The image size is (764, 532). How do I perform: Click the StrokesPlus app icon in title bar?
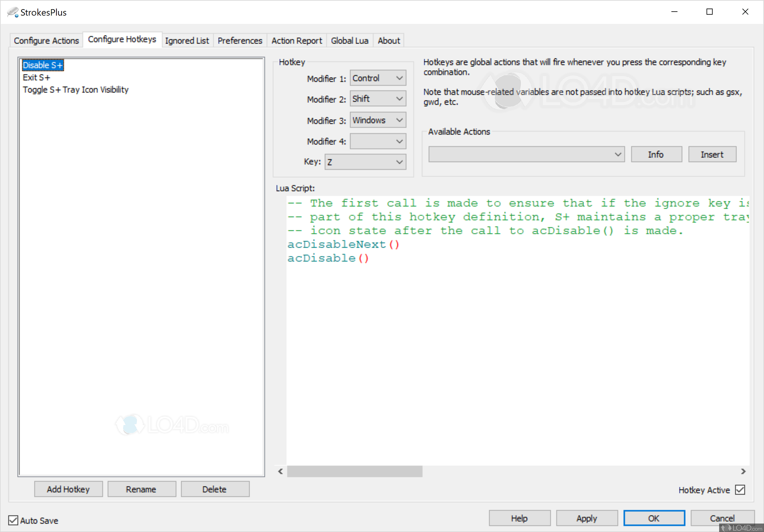pos(13,12)
